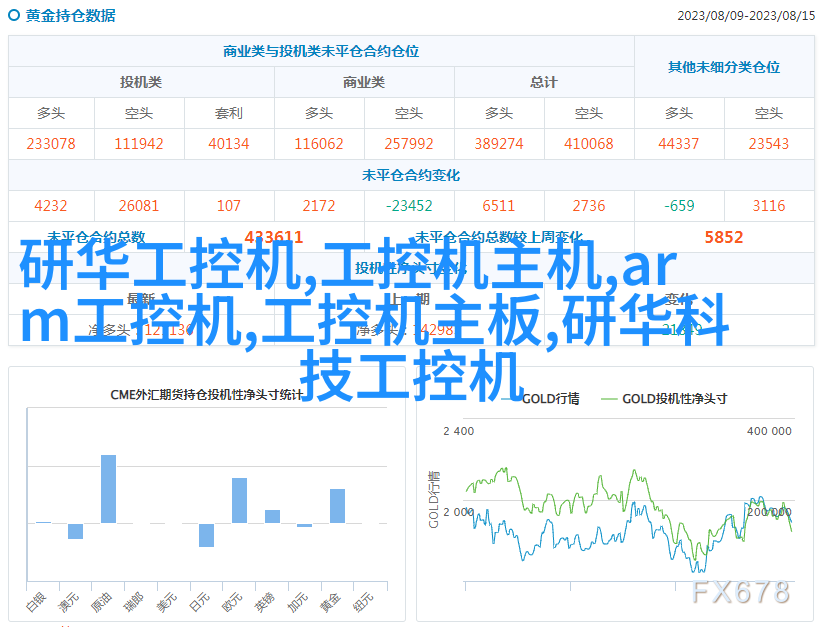
Task: Click the value 23543
Action: [768, 144]
